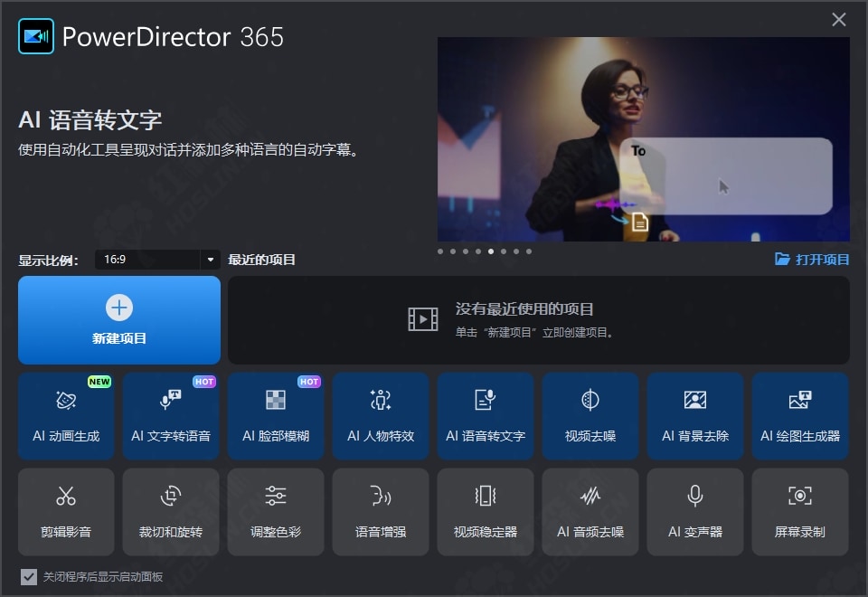Close the PowerDirector launcher window
Screen dimensions: 868x597
point(839,20)
